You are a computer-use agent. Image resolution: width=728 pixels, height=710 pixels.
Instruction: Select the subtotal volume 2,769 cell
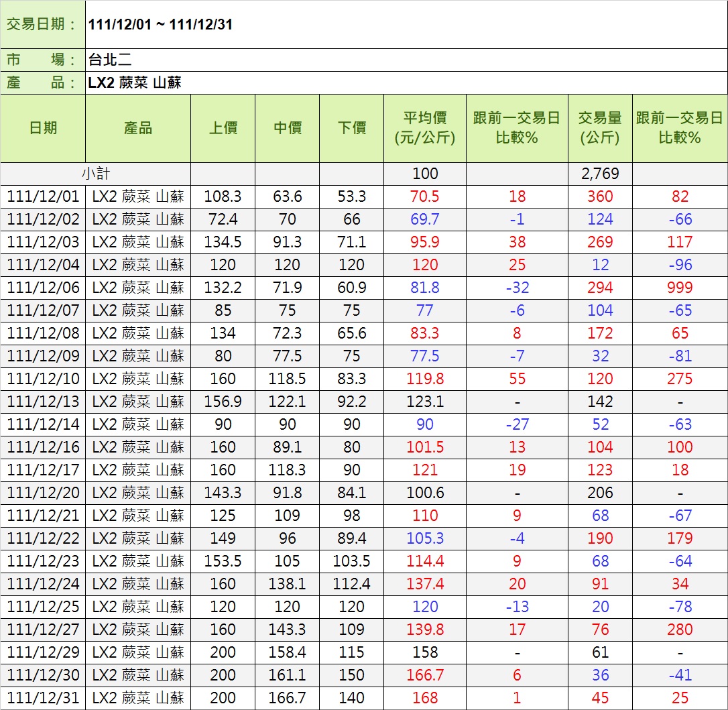click(600, 174)
